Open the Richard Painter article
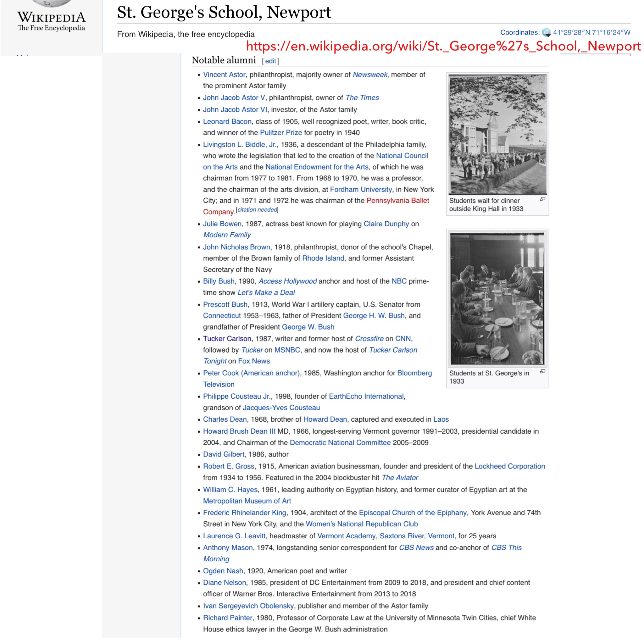The width and height of the screenshot is (644, 644). pyautogui.click(x=228, y=618)
